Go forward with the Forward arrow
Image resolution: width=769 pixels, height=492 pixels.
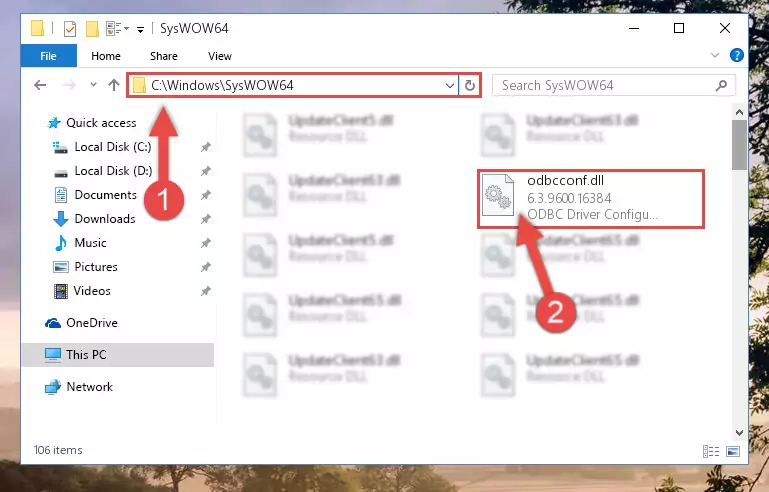[x=69, y=85]
